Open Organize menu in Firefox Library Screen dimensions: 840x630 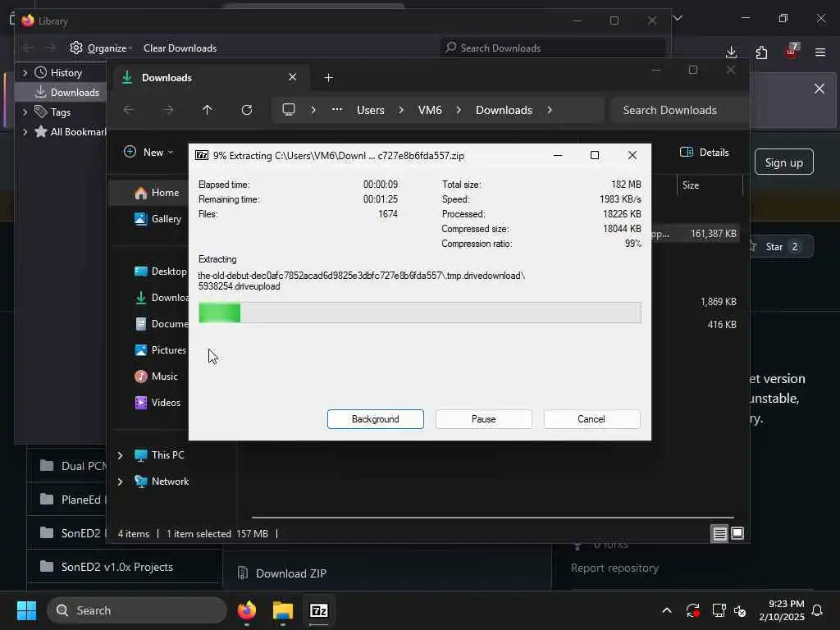click(x=101, y=48)
